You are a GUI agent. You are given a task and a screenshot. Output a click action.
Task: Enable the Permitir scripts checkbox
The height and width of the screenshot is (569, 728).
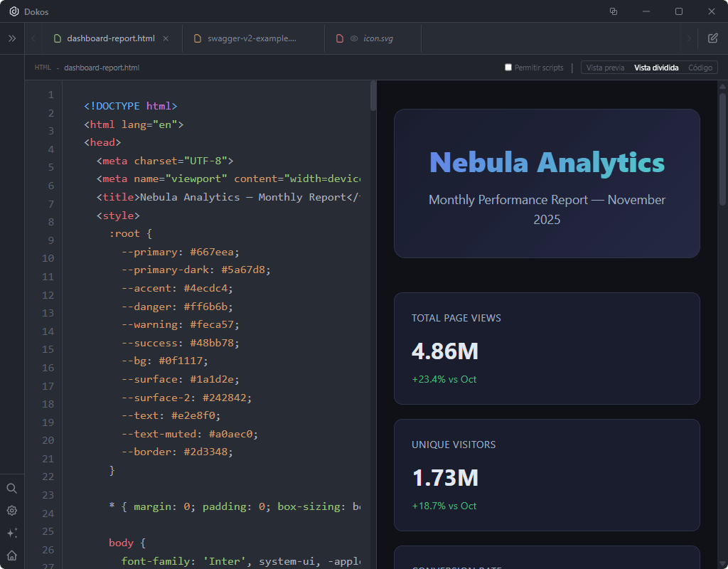(x=508, y=67)
